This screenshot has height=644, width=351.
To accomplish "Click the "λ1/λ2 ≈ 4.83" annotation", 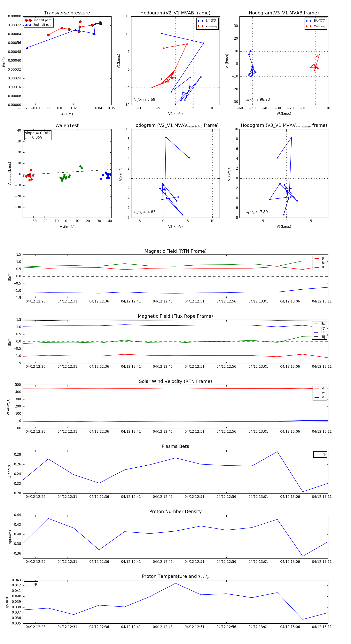I will [x=144, y=212].
